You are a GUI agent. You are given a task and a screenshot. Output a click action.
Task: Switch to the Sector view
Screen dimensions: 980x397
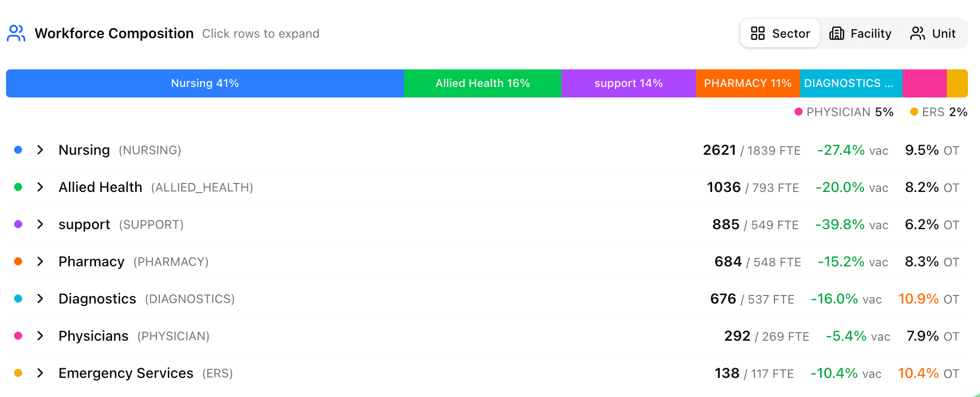pos(780,33)
